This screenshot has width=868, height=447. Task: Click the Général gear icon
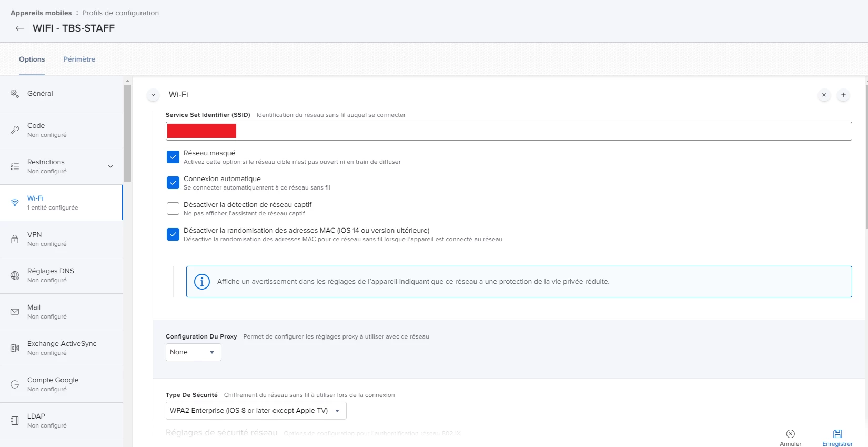click(15, 94)
